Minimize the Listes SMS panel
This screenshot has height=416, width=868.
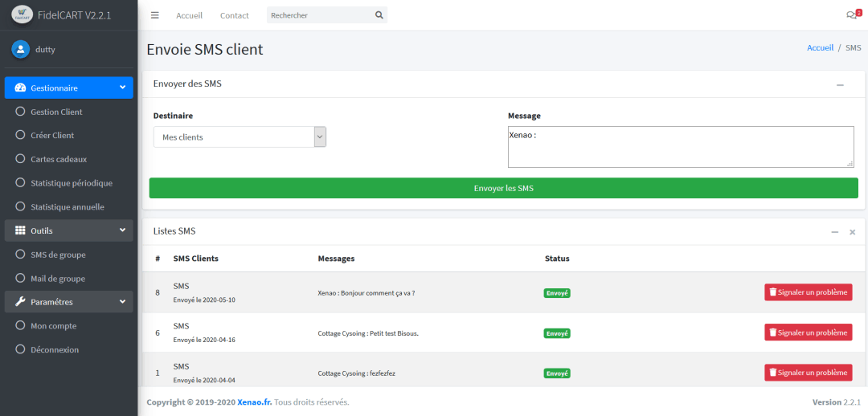pyautogui.click(x=835, y=231)
